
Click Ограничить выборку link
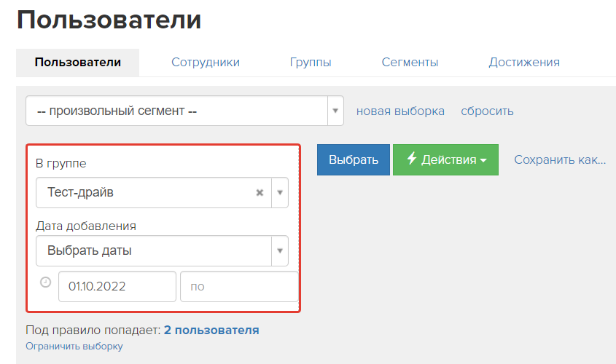74,346
